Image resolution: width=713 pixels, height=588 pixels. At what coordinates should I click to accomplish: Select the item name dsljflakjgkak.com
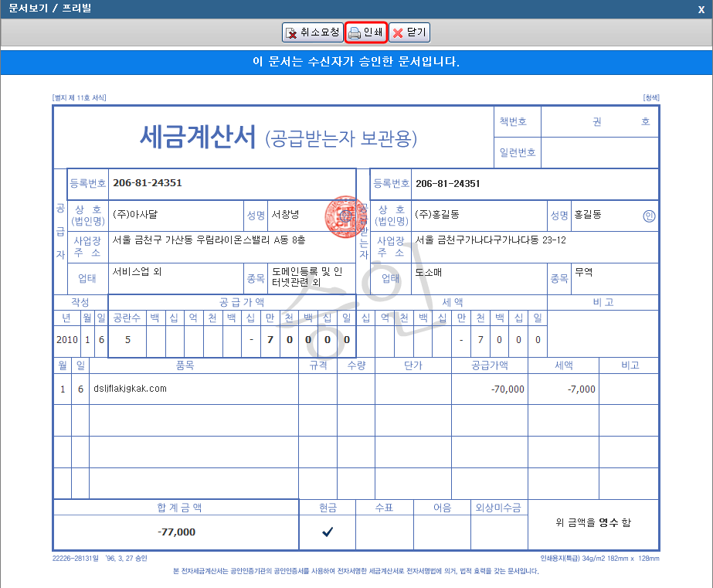pyautogui.click(x=130, y=389)
